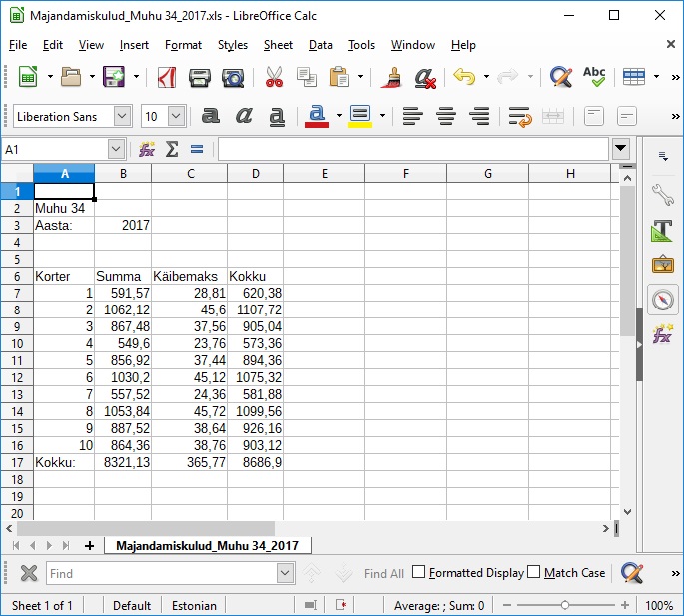Screen dimensions: 684x616
Task: Open background color dropdown arrow
Action: pyautogui.click(x=382, y=116)
